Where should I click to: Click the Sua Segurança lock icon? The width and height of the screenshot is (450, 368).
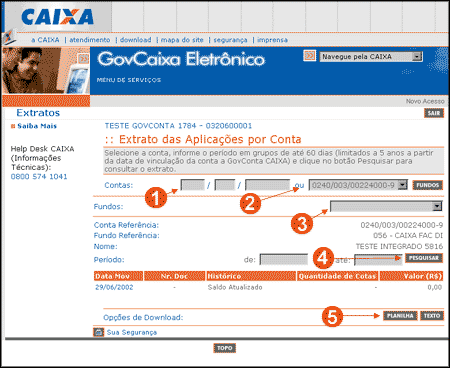tap(98, 332)
